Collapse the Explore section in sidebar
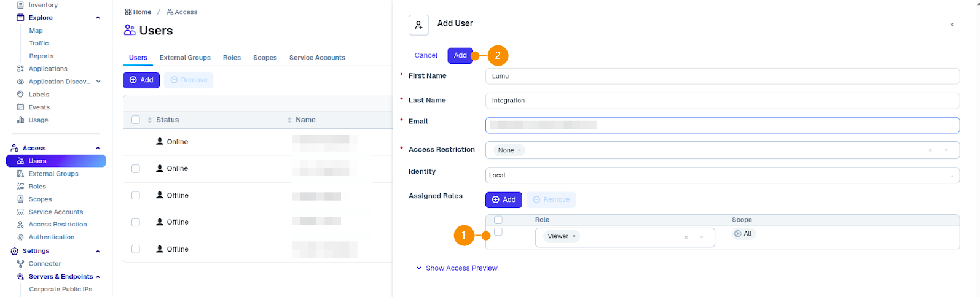The height and width of the screenshot is (297, 980). pos(98,18)
